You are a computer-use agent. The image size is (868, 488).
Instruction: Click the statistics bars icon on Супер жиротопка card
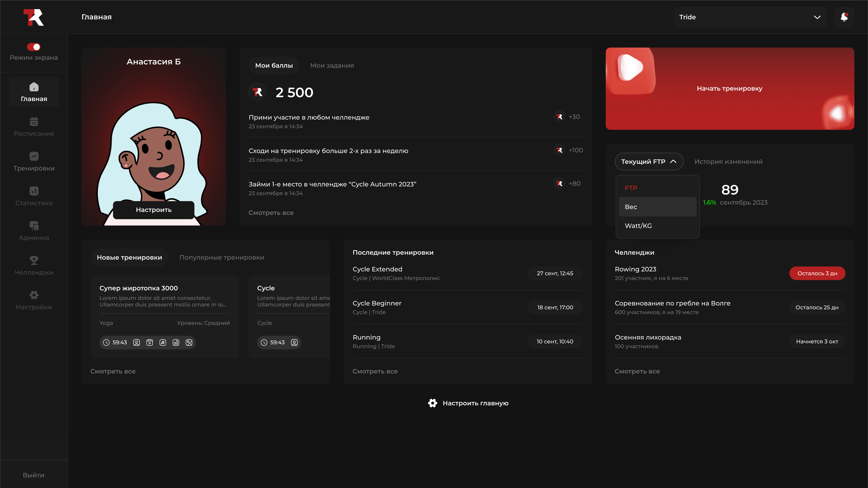point(176,342)
